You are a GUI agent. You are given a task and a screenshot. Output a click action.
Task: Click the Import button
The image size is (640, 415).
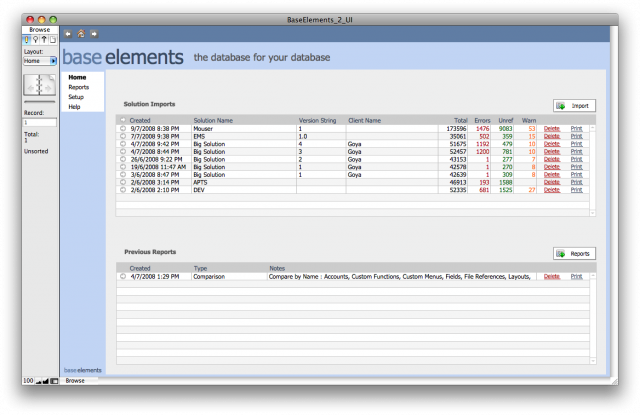[574, 106]
